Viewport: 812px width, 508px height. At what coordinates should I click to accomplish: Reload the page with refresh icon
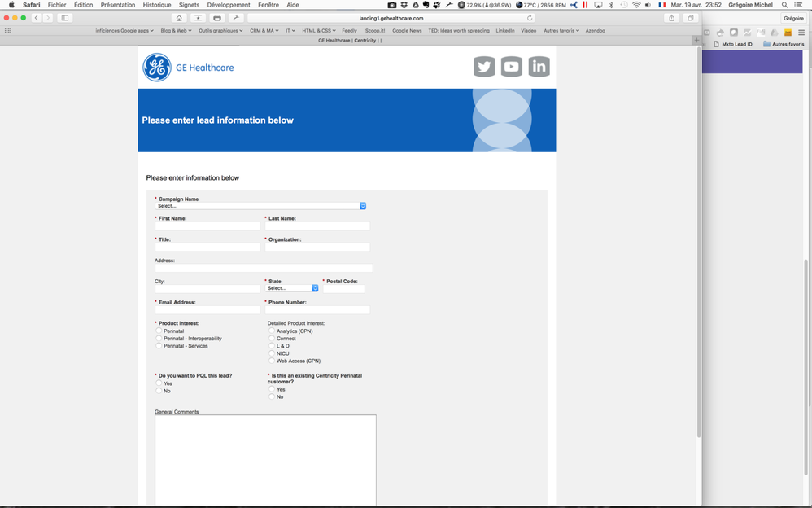pyautogui.click(x=530, y=18)
